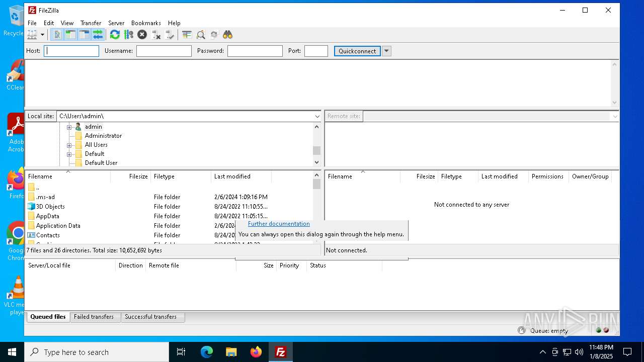The height and width of the screenshot is (362, 644).
Task: Open Windows Start menu
Action: point(12,352)
